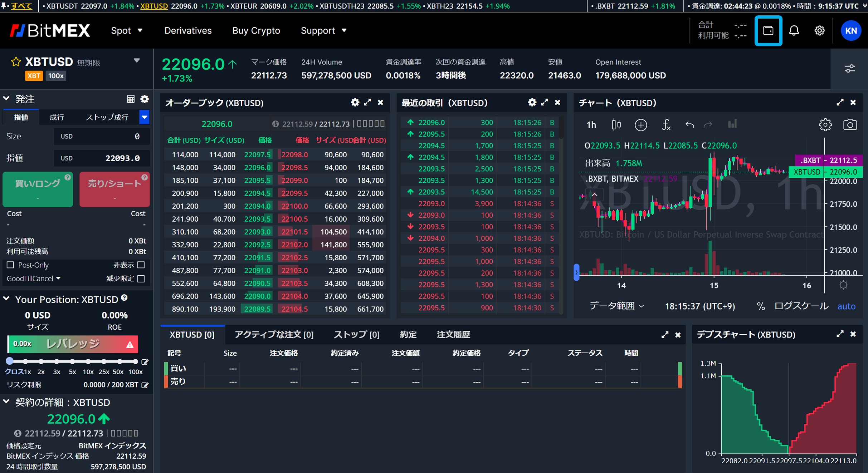
Task: Open Order Book settings gear
Action: (355, 103)
